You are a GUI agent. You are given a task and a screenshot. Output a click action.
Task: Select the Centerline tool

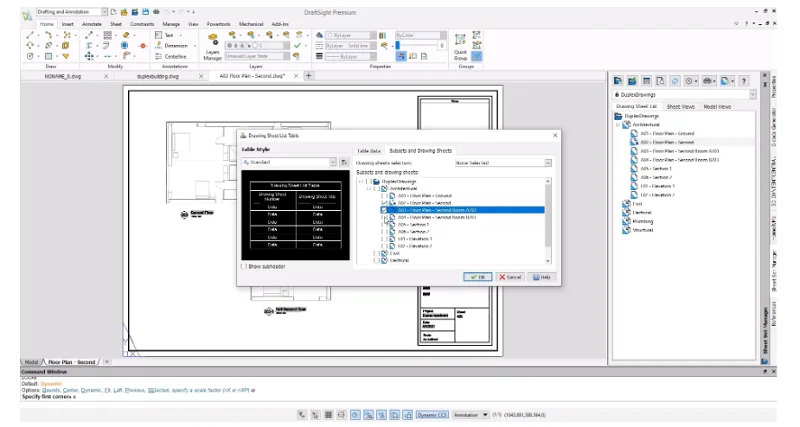(x=171, y=56)
